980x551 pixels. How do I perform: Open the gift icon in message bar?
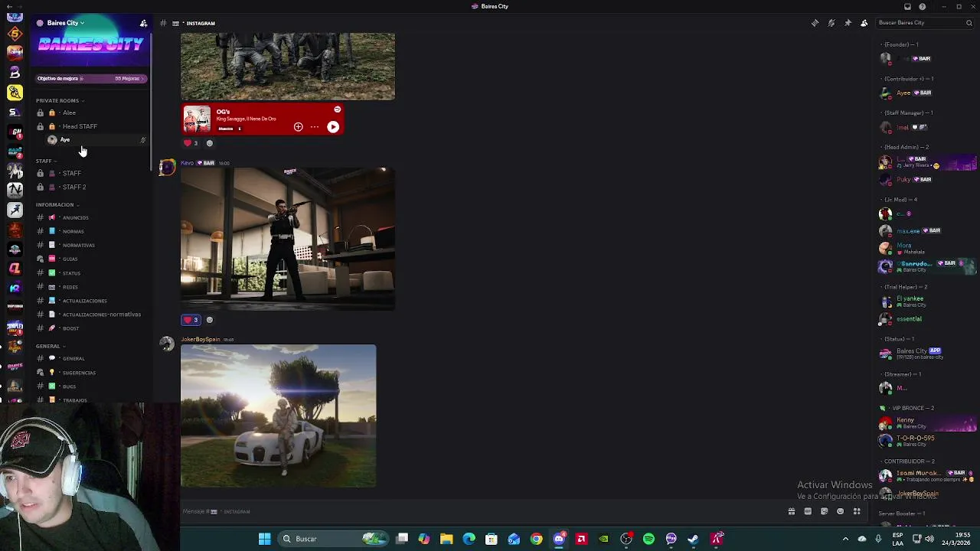point(792,511)
